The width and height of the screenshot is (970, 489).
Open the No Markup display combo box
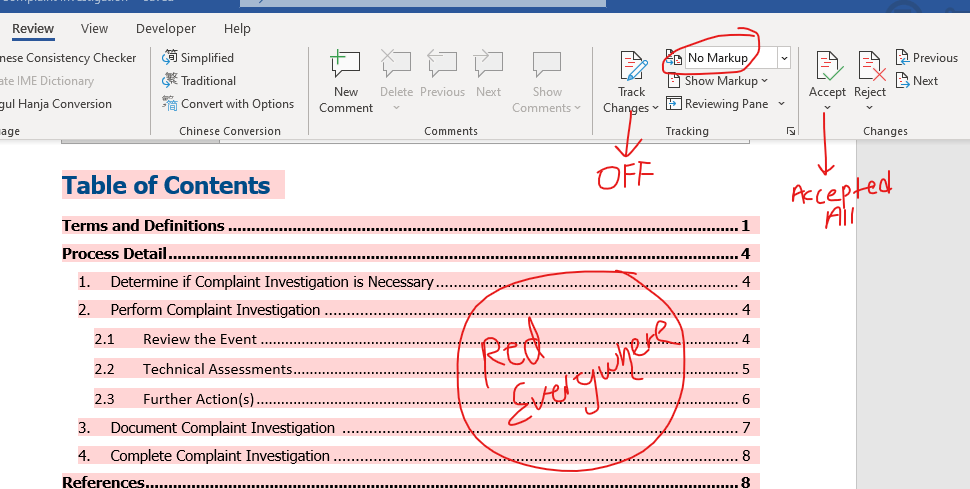[x=737, y=58]
